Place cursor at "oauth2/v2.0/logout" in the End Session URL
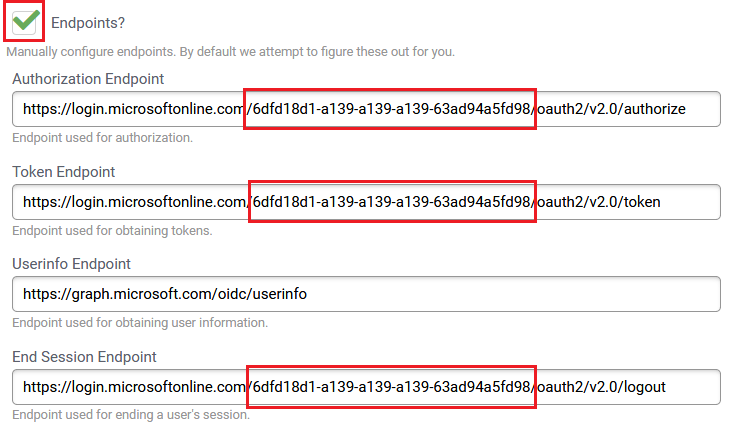 tap(602, 387)
